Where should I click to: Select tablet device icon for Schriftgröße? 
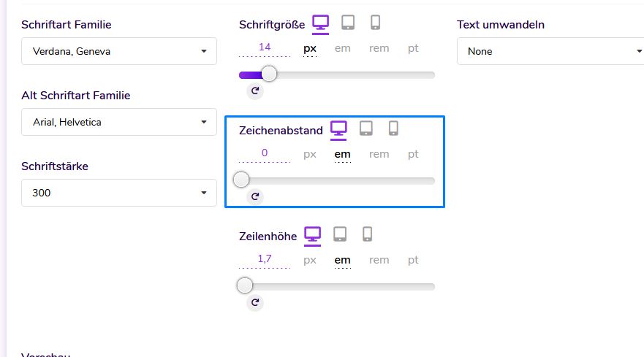tap(348, 23)
